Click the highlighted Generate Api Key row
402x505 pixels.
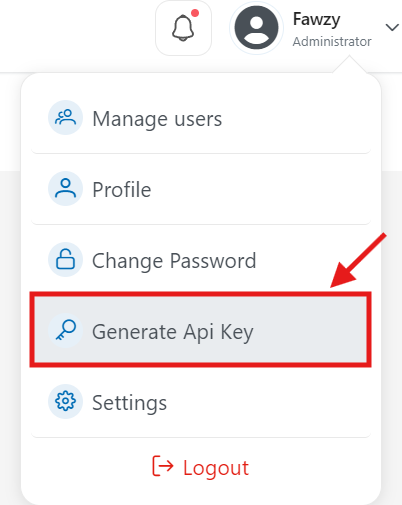click(x=201, y=330)
